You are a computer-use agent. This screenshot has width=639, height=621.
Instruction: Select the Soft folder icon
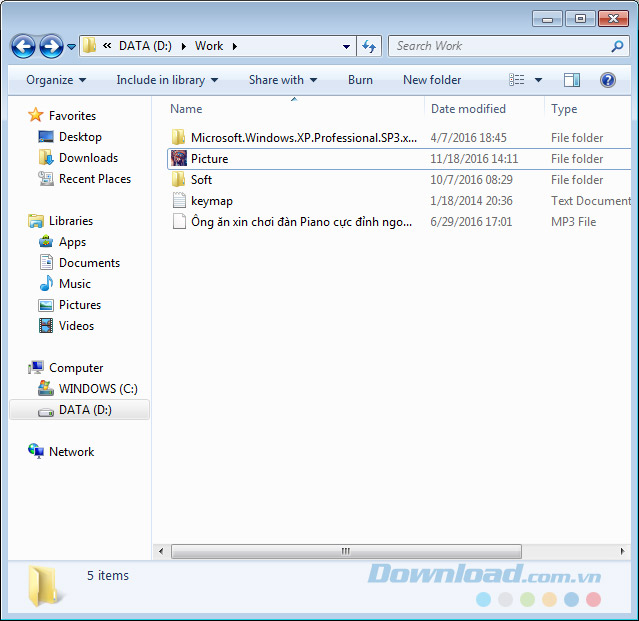pos(178,179)
